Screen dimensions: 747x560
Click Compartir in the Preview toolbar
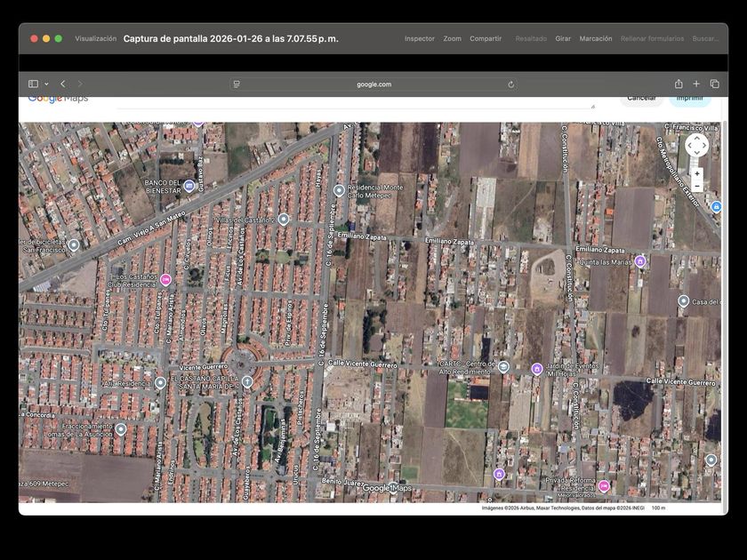click(485, 39)
